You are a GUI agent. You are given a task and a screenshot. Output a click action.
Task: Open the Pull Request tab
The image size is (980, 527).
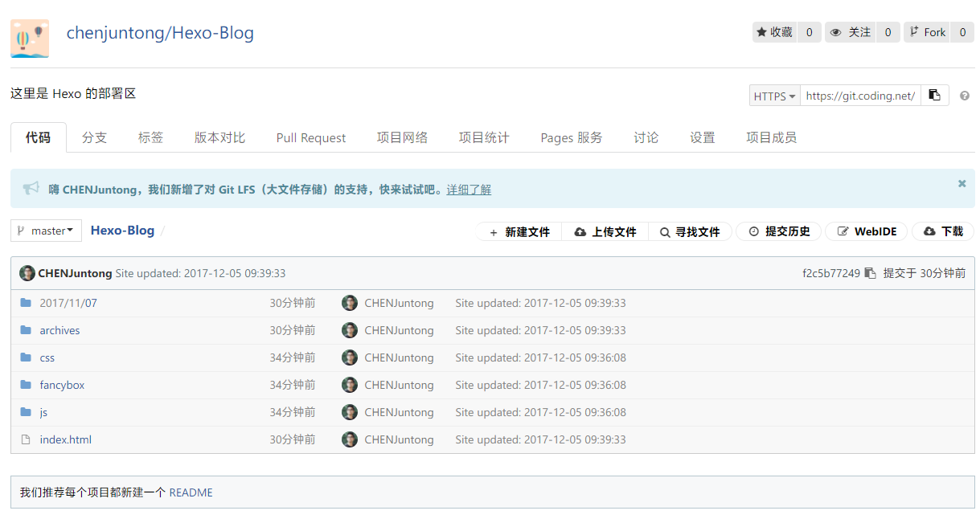[x=311, y=137]
